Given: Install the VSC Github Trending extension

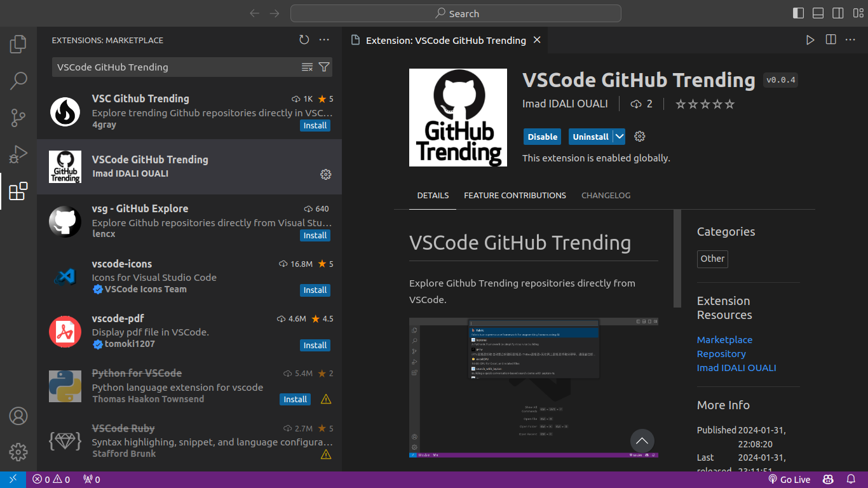Looking at the screenshot, I should [315, 126].
